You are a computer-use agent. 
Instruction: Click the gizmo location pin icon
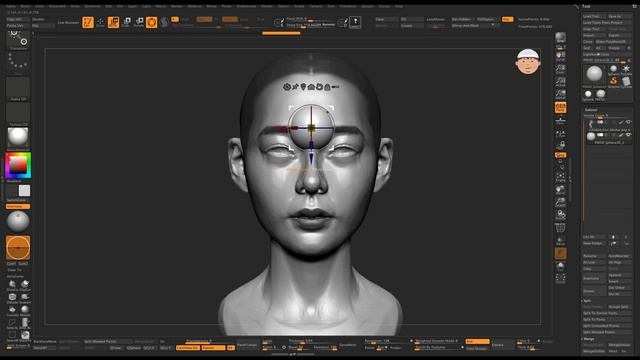pyautogui.click(x=303, y=87)
